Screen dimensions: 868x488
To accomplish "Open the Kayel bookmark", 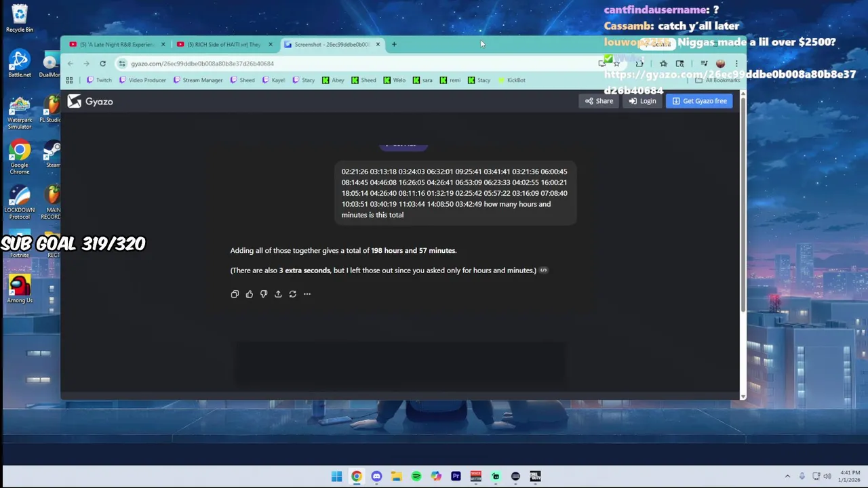I will 273,80.
